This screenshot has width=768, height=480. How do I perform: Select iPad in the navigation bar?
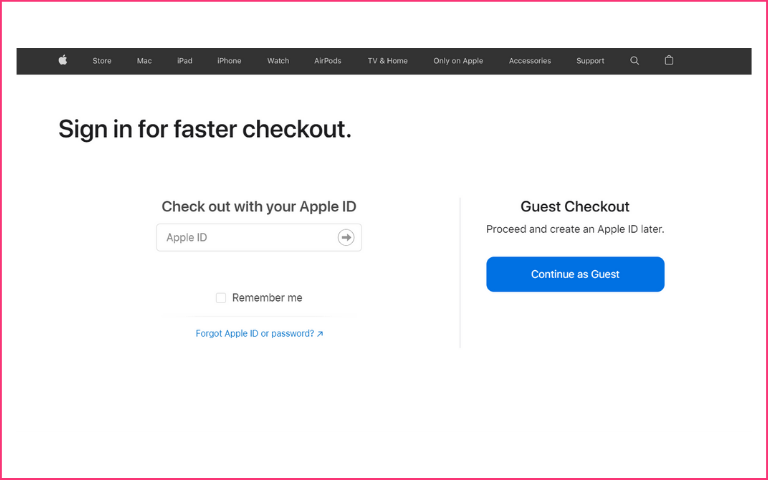coord(185,61)
